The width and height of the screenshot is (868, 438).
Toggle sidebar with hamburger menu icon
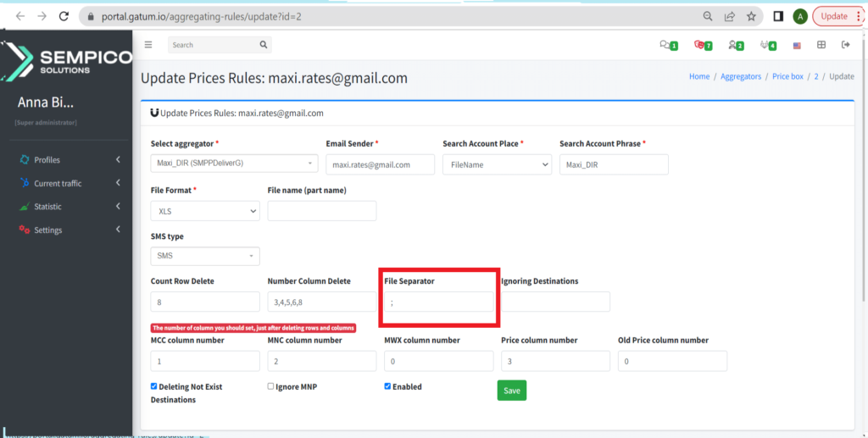coord(148,45)
